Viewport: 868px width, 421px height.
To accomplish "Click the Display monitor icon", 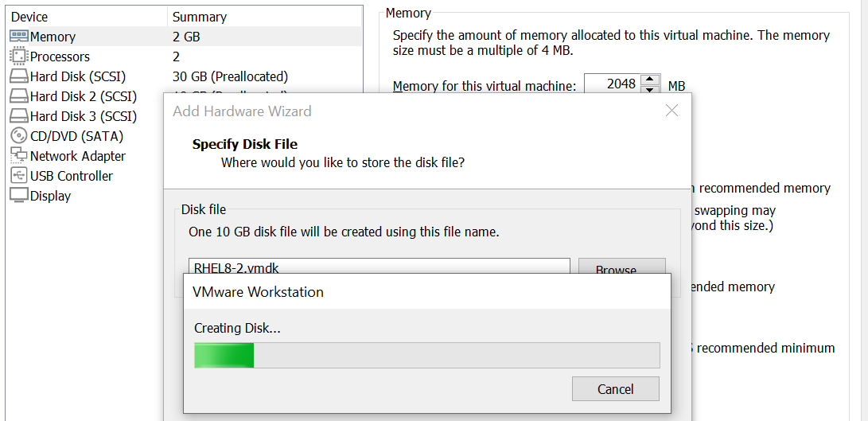I will (19, 196).
